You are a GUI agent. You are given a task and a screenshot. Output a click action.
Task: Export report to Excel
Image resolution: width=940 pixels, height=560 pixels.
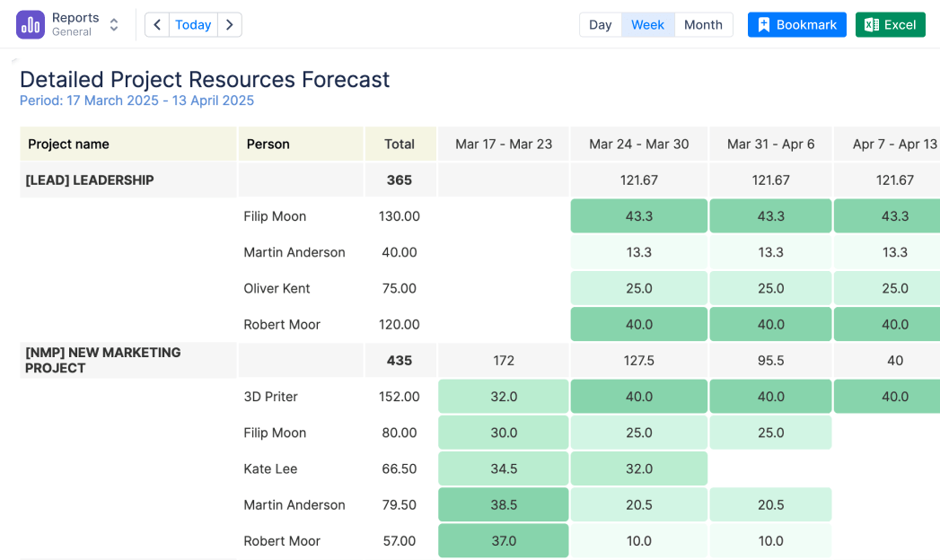(891, 24)
